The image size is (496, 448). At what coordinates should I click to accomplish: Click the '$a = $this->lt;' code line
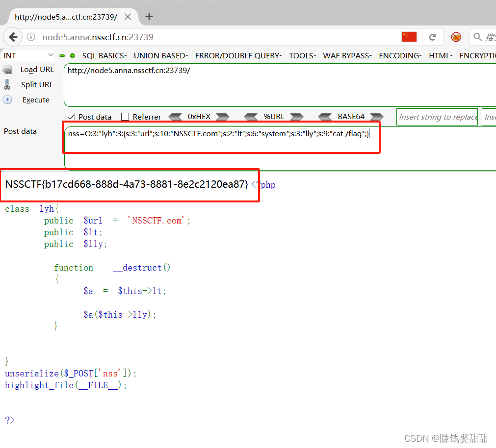(x=125, y=291)
